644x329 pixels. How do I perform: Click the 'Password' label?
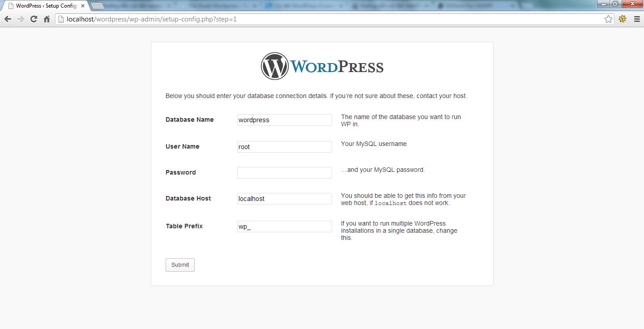(x=181, y=172)
